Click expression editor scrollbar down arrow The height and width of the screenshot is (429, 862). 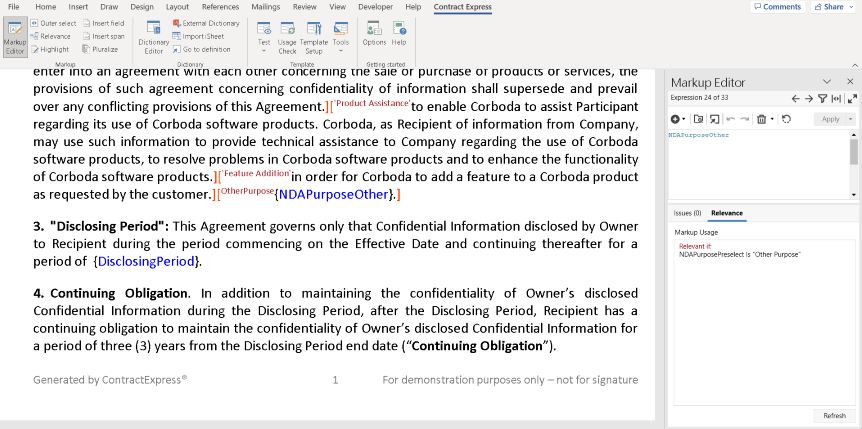[854, 195]
